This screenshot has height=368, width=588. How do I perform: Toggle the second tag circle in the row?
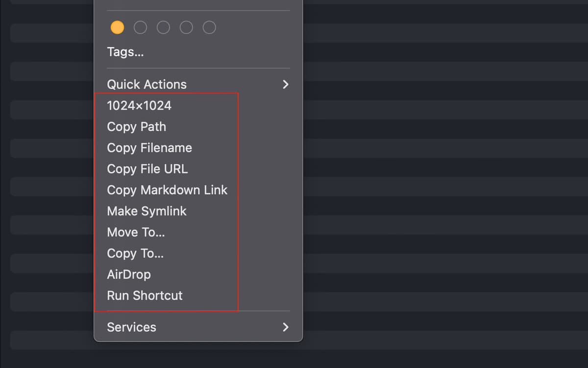[140, 27]
